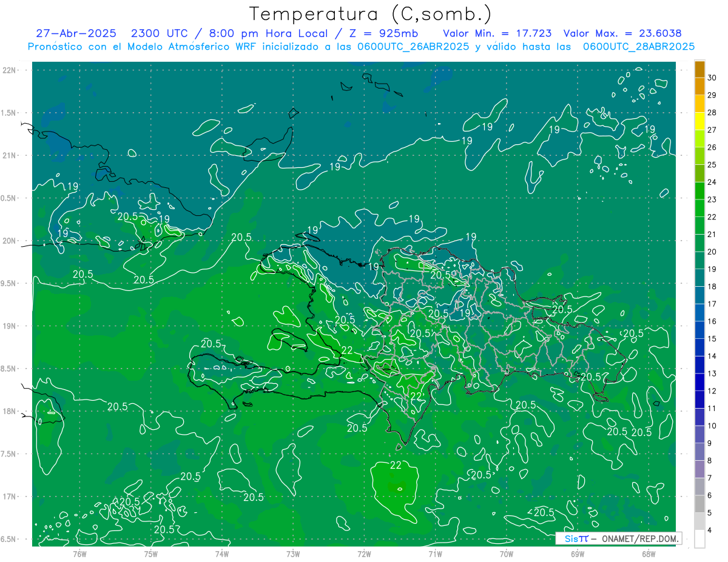The image size is (728, 562).
Task: Click the "27" label on the color scale
Action: pyautogui.click(x=712, y=130)
